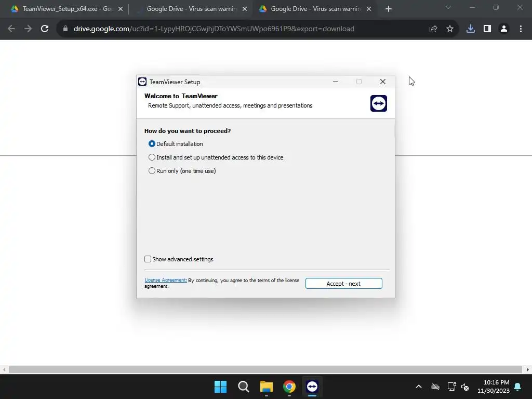This screenshot has height=399, width=532.
Task: Close the TeamViewer_Setup_x64.exe tab
Action: pyautogui.click(x=121, y=9)
